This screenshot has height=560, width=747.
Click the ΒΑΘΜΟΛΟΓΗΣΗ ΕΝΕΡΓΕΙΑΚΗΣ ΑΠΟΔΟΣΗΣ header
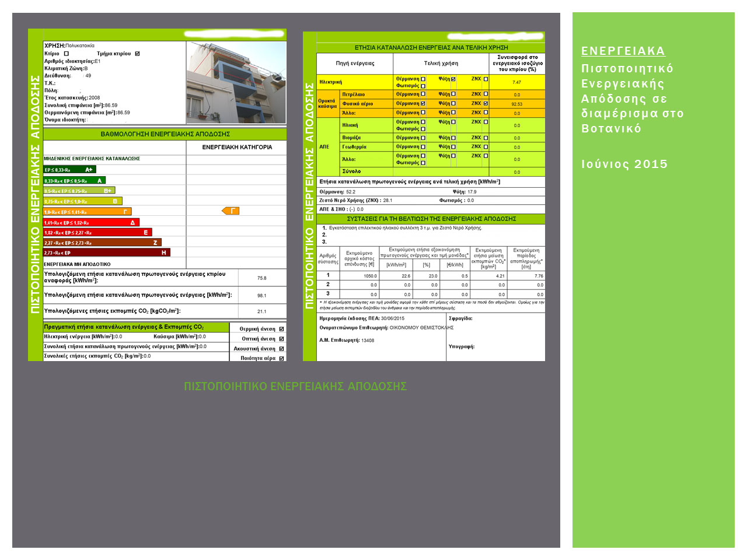tap(165, 134)
